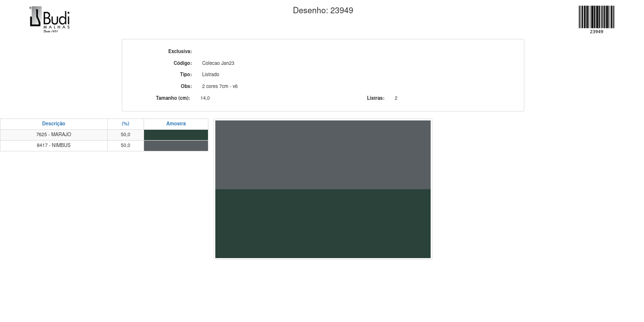Select the 7625 - MARAJO row description
The width and height of the screenshot is (644, 322).
(x=54, y=135)
